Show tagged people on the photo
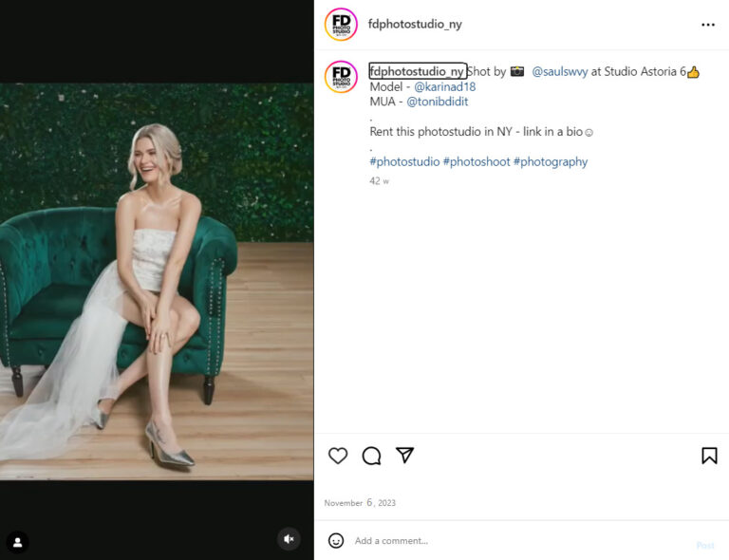The image size is (729, 560). click(x=17, y=543)
